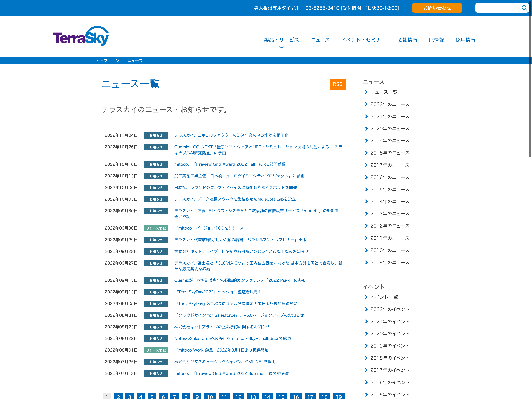Click the orange RSS feed button
This screenshot has height=399, width=532.
(x=337, y=84)
